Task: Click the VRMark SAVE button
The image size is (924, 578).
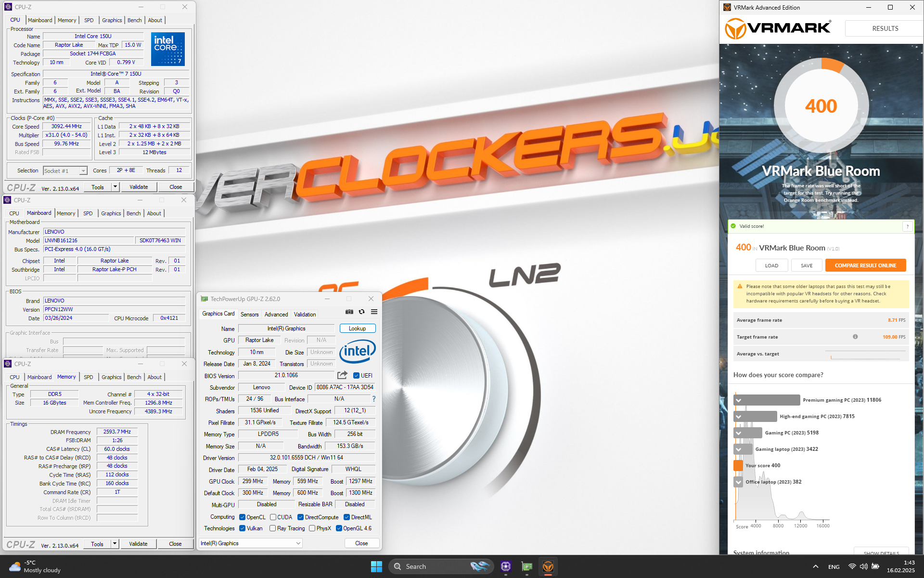Action: point(807,265)
